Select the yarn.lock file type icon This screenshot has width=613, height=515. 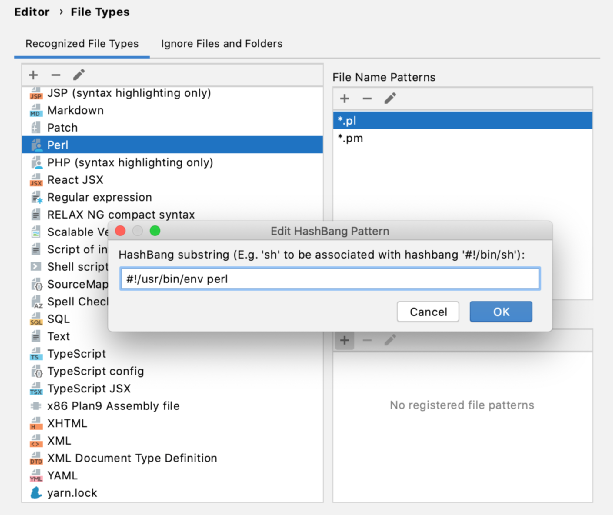[x=36, y=493]
